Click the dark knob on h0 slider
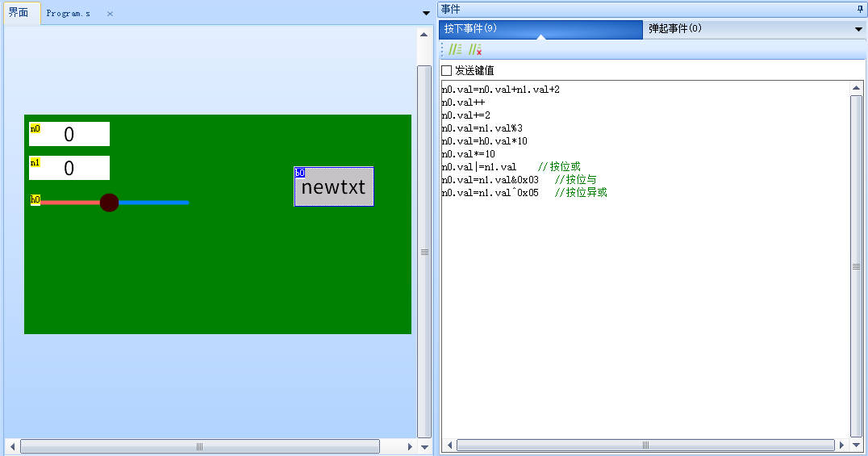This screenshot has height=456, width=868. [110, 203]
